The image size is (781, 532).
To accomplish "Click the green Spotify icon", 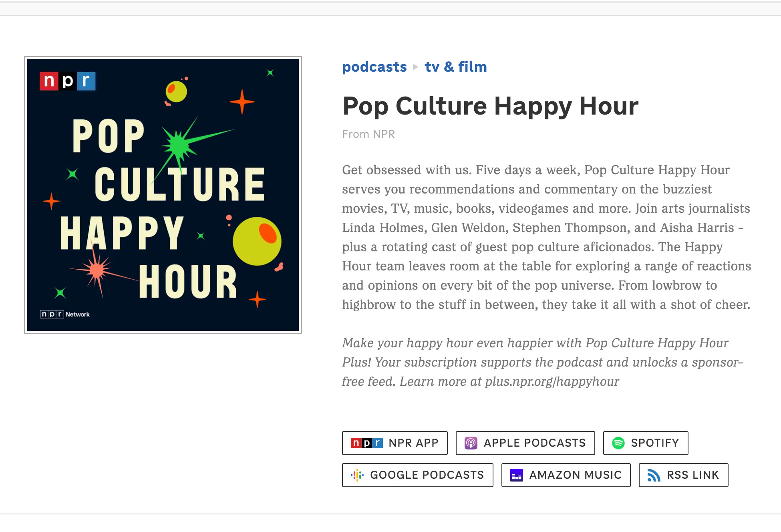I will [x=618, y=443].
